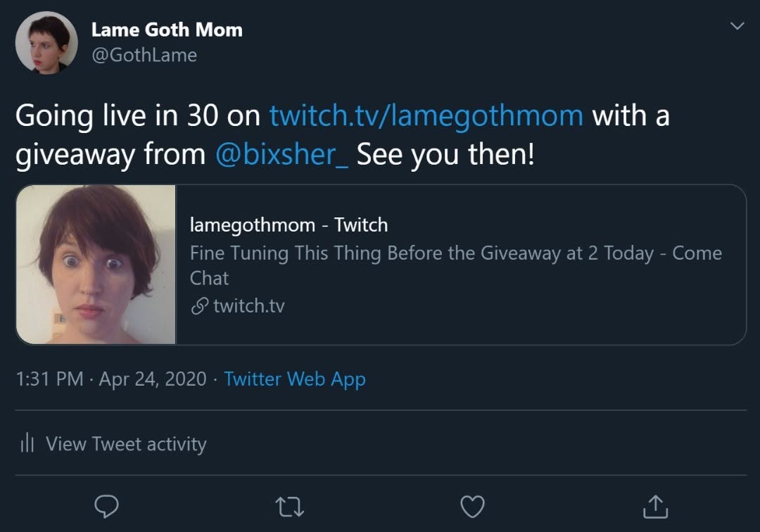Viewport: 760px width, 532px height.
Task: Open the share tweet icon
Action: (655, 506)
